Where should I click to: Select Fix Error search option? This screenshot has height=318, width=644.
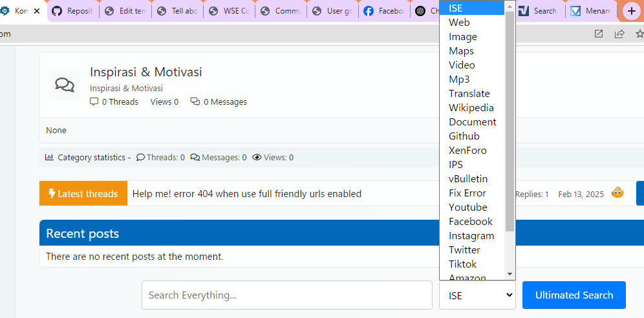coord(472,193)
